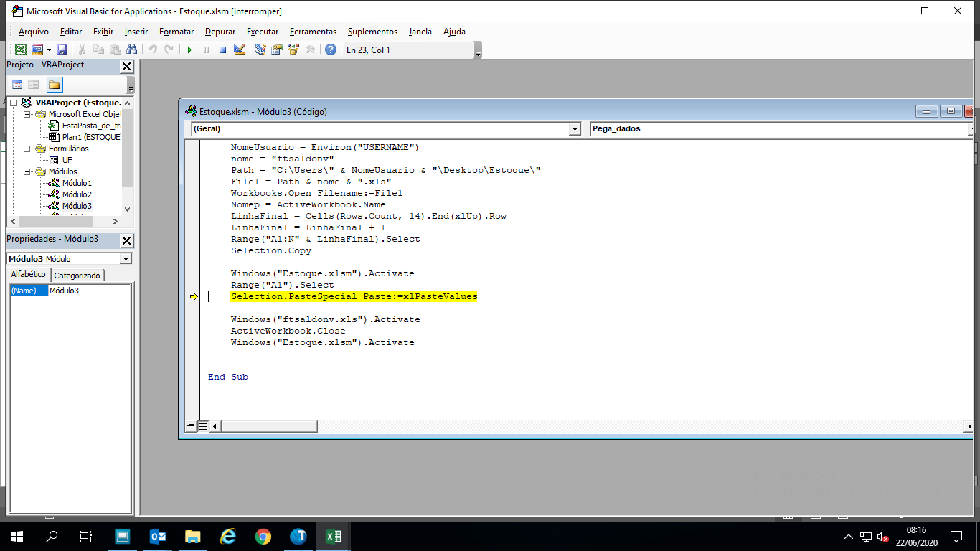
Task: Click the Redo arrow icon
Action: 169,50
